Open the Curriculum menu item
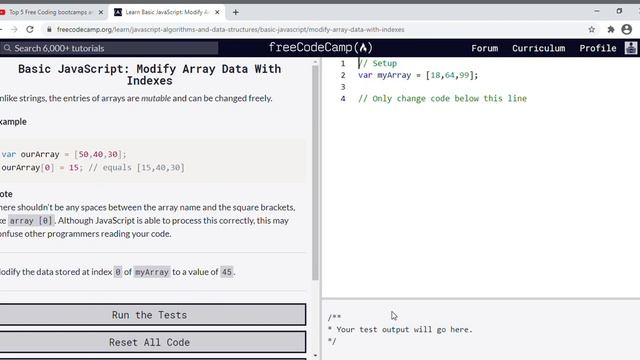This screenshot has height=360, width=640. point(538,48)
